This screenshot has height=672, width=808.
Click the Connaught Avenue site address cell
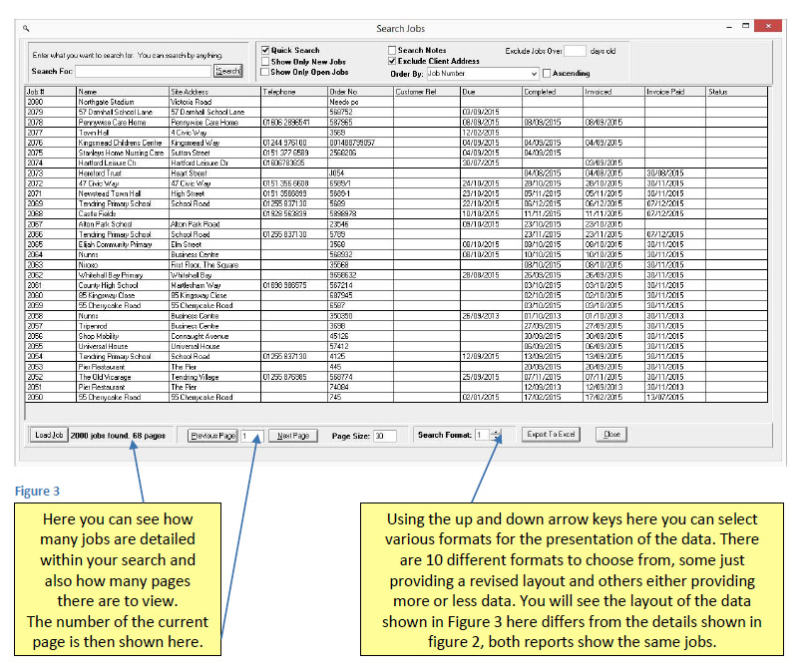coord(214,336)
